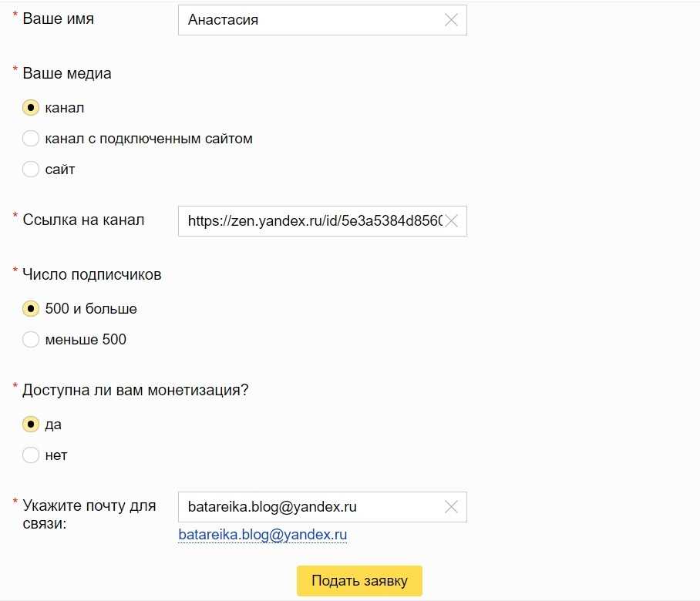Clear the contact email field with its X icon
This screenshot has height=601, width=700.
452,507
